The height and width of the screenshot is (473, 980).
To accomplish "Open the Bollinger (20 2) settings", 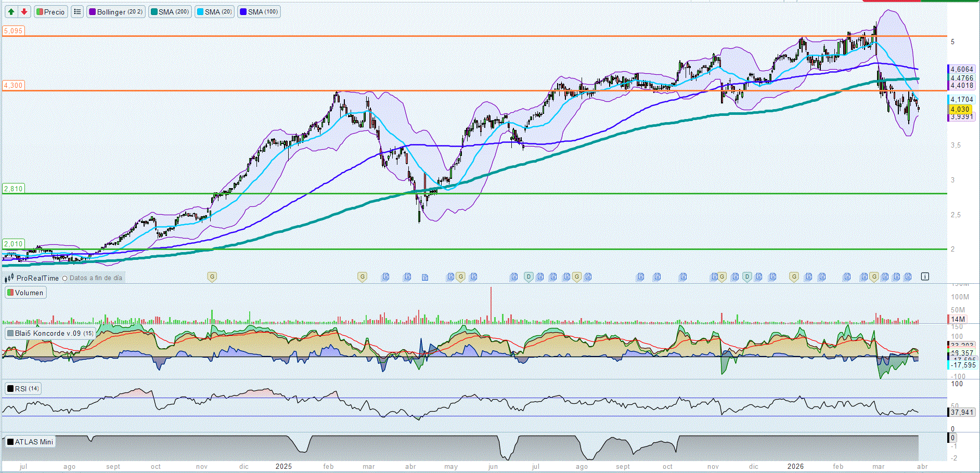I will coord(115,11).
